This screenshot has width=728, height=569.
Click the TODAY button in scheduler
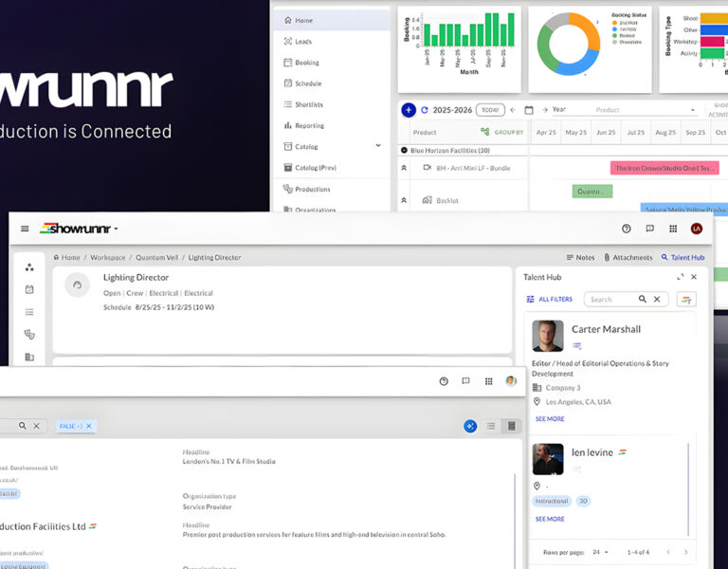(490, 110)
